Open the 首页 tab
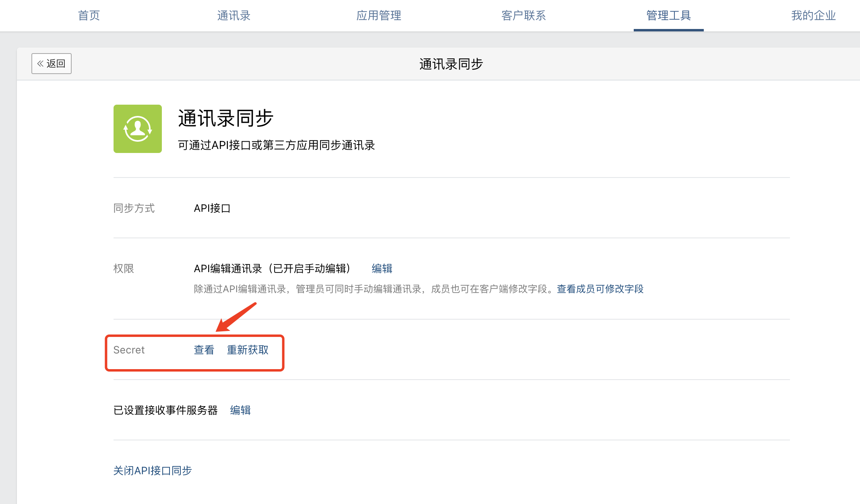The height and width of the screenshot is (504, 860). (x=89, y=16)
